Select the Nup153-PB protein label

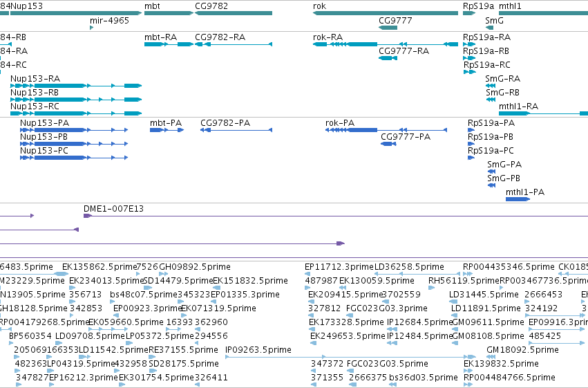[x=44, y=137]
